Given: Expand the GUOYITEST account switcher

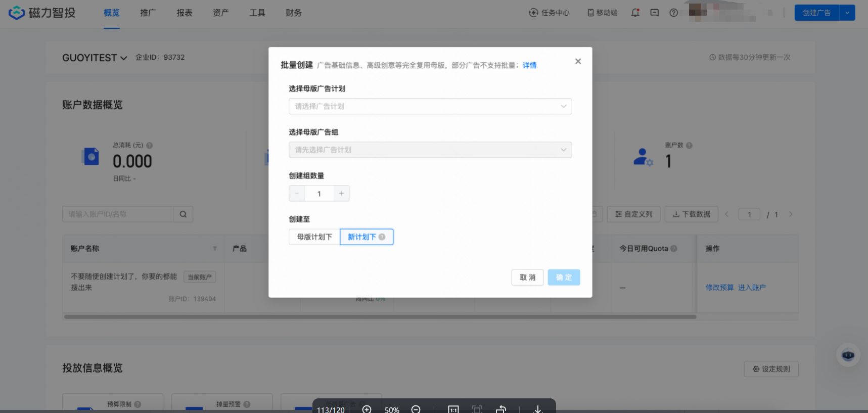Looking at the screenshot, I should tap(95, 58).
